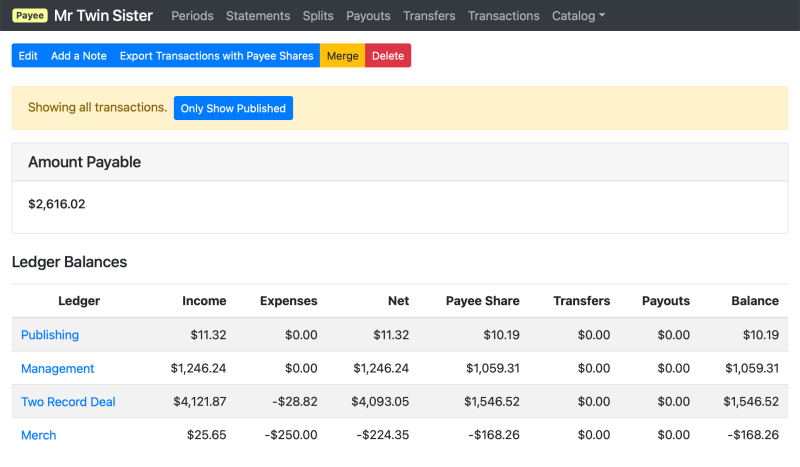Open the Statements page
The height and width of the screenshot is (467, 800).
coord(258,16)
